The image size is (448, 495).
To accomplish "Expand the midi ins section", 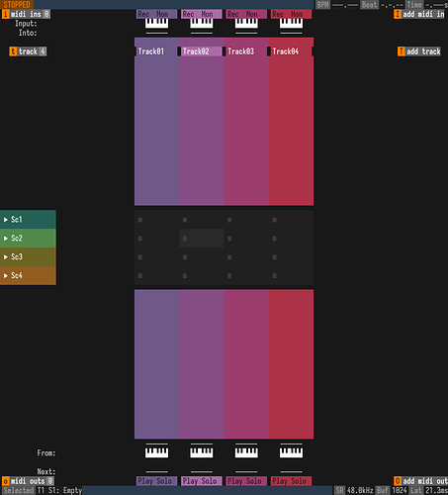I will 26,14.
